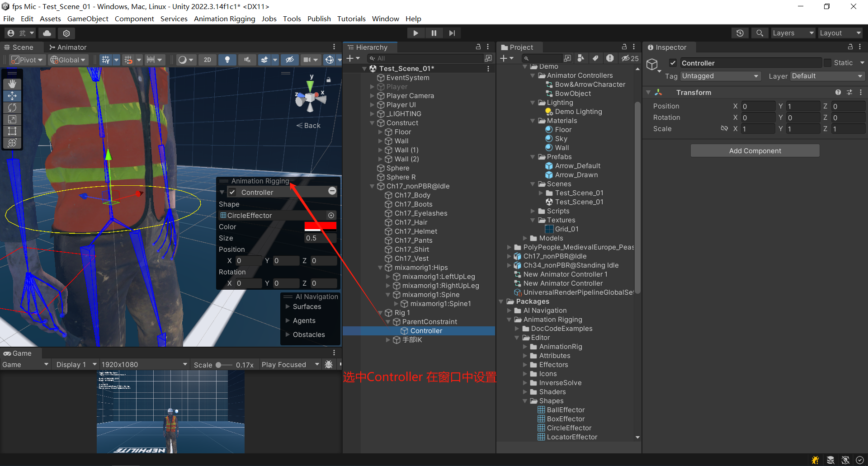This screenshot has width=868, height=466.
Task: Open Transform component help icon
Action: [838, 92]
